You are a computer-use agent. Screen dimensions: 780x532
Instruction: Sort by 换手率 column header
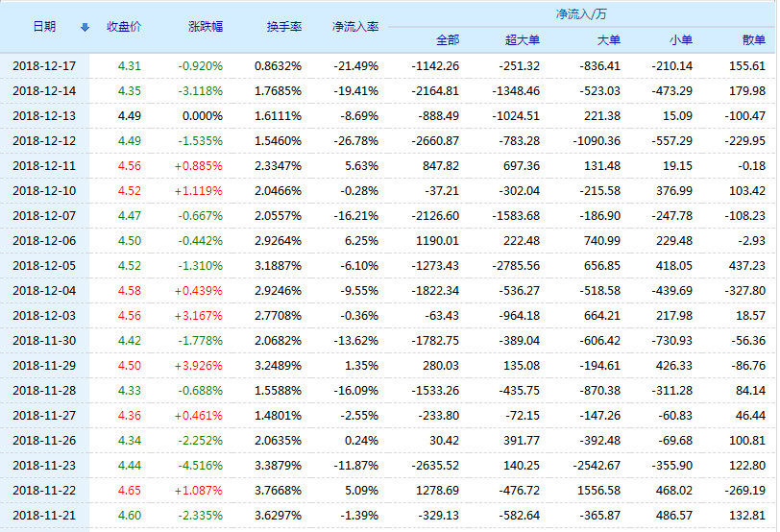click(x=284, y=26)
